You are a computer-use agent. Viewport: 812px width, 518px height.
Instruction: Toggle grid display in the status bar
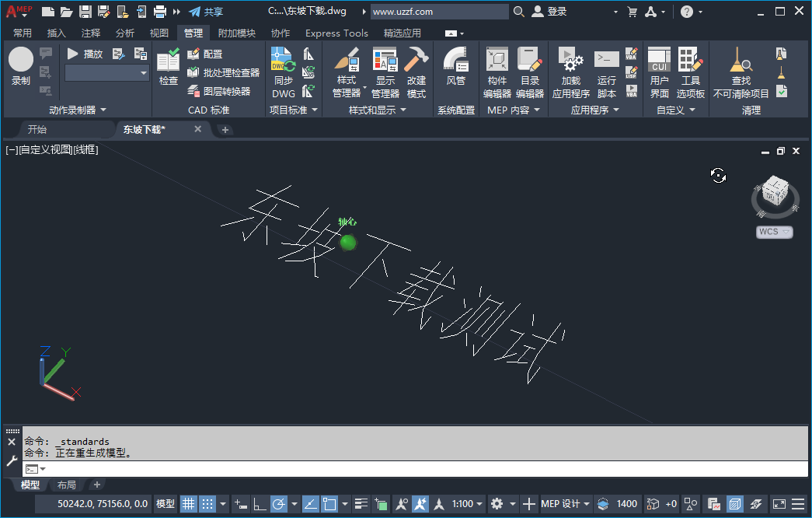pyautogui.click(x=188, y=504)
